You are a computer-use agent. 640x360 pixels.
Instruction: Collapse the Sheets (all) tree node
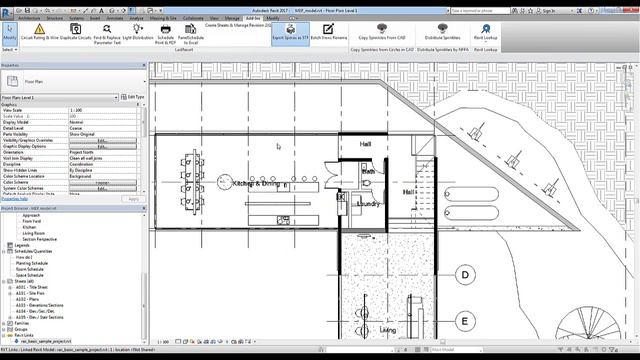(x=4, y=281)
